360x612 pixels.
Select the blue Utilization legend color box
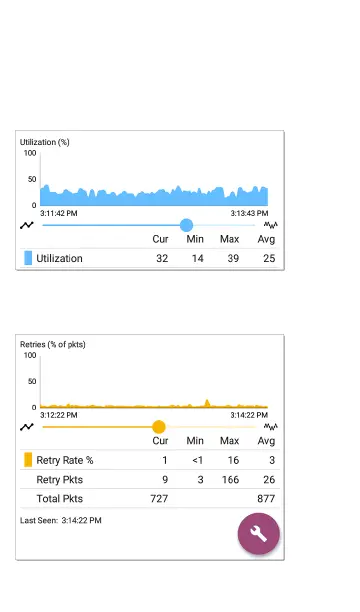tap(28, 258)
